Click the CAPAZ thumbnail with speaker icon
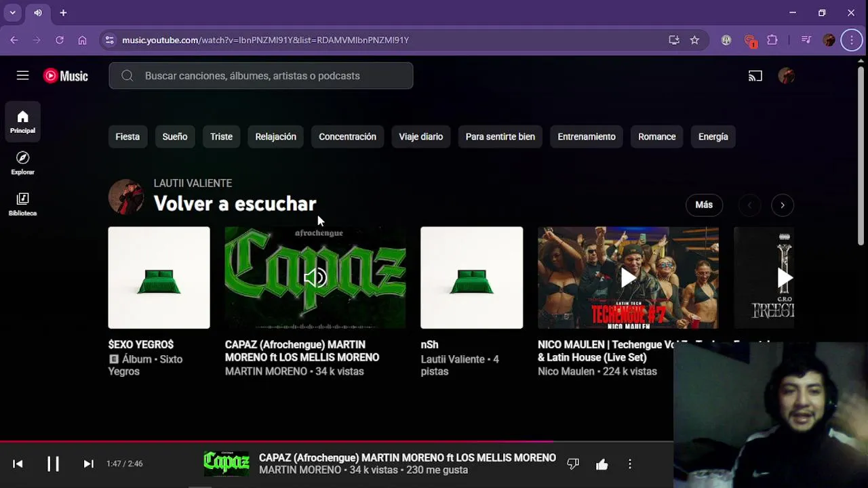868x488 pixels. pyautogui.click(x=315, y=278)
